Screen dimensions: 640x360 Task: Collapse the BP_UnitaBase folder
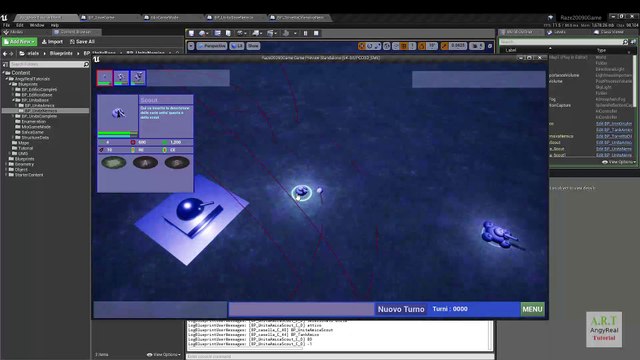(13, 100)
